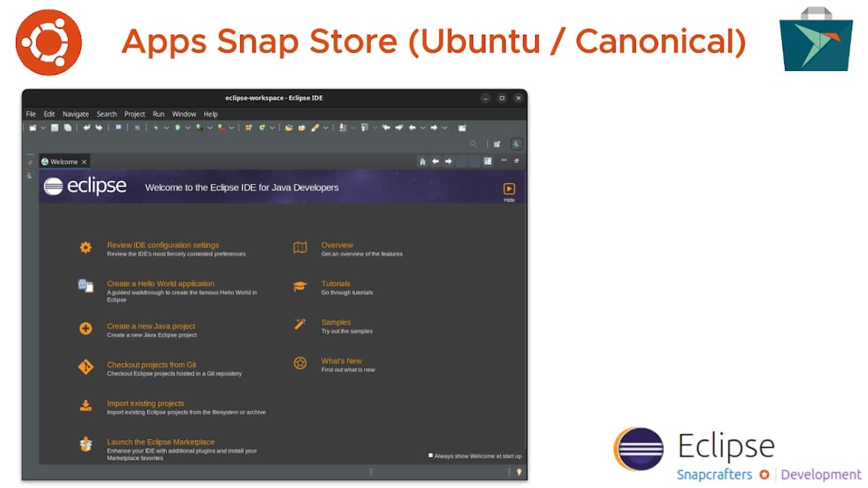Close the Welcome tab

(84, 162)
